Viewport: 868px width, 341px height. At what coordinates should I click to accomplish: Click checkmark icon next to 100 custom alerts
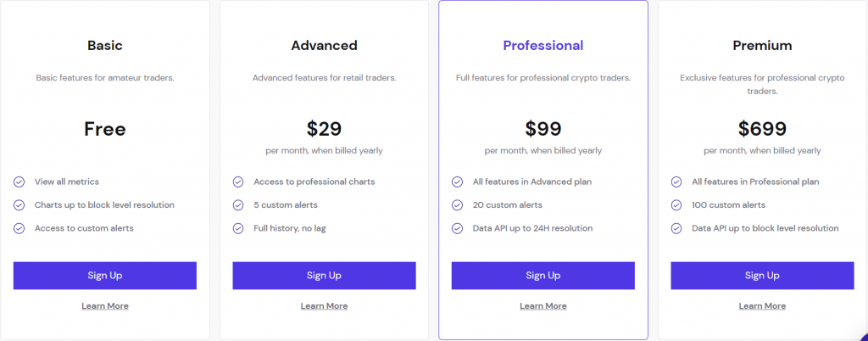(676, 204)
